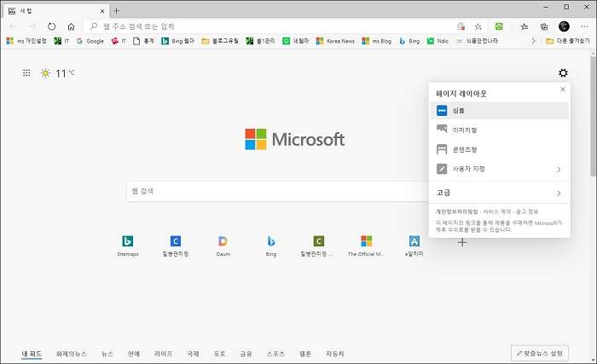This screenshot has height=364, width=597.
Task: Switch to the 연예 feed tab
Action: pos(134,354)
